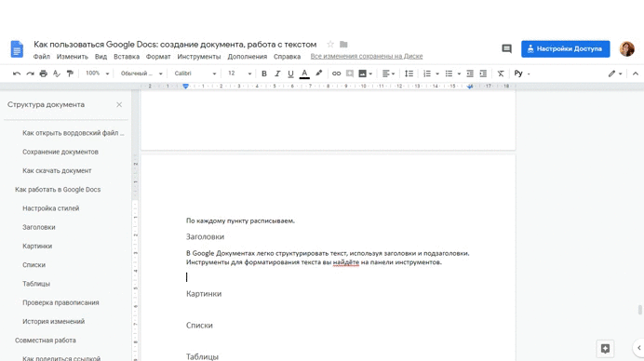
Task: Expand bulleted list style dropdown arrow
Action: (x=459, y=74)
